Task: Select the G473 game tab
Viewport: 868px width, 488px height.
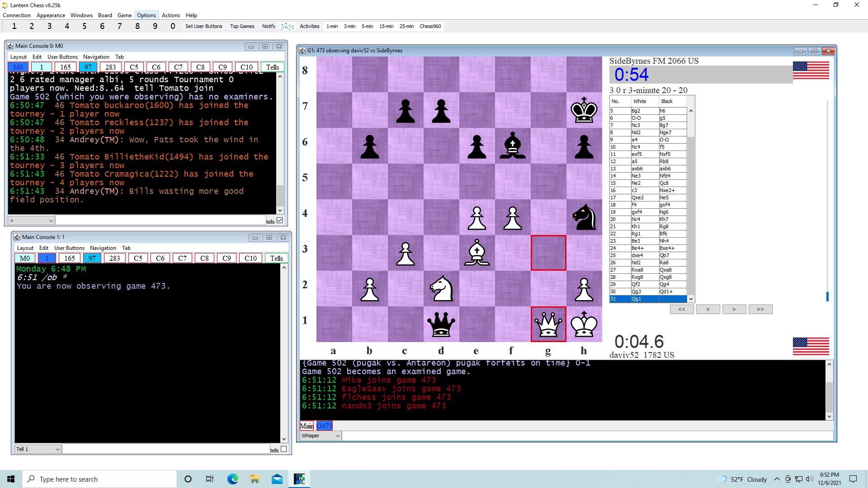Action: pos(324,426)
